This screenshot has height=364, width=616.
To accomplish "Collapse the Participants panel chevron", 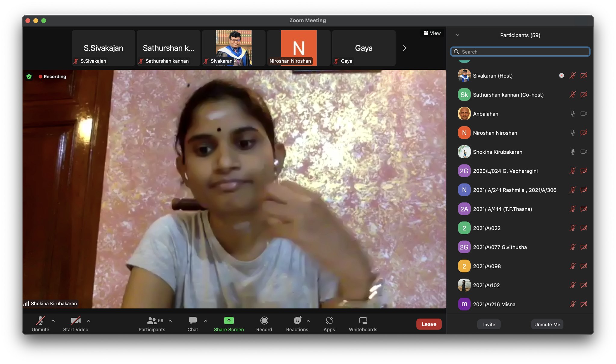I will [x=457, y=35].
